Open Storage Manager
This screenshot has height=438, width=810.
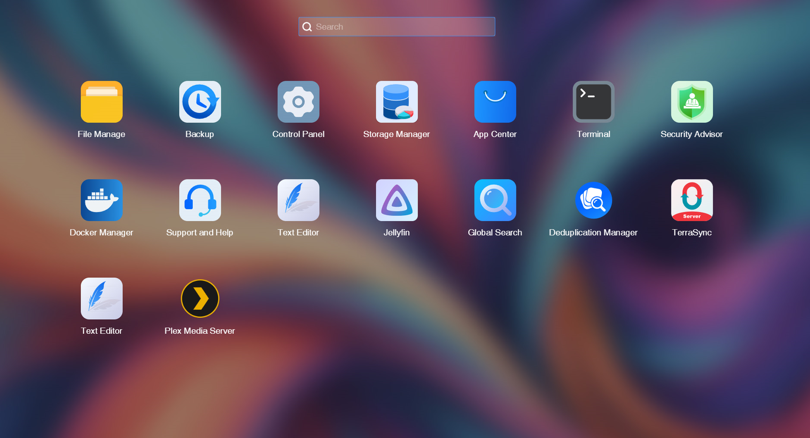(397, 102)
